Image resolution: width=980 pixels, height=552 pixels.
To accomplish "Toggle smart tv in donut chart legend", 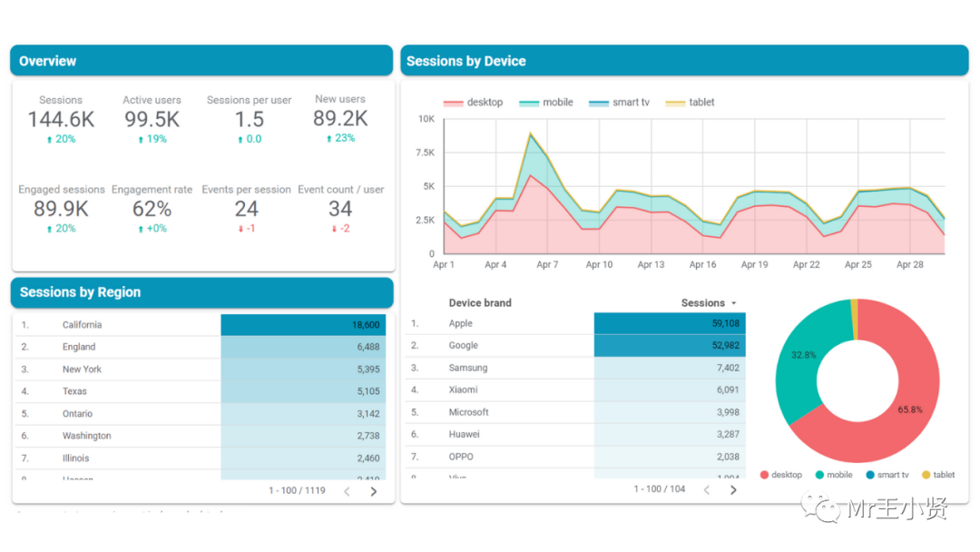I will 887,475.
